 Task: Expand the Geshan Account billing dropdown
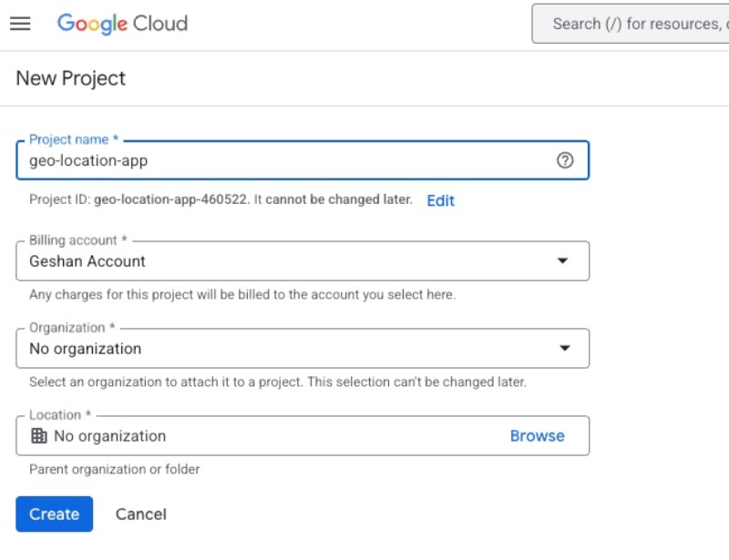tap(566, 260)
